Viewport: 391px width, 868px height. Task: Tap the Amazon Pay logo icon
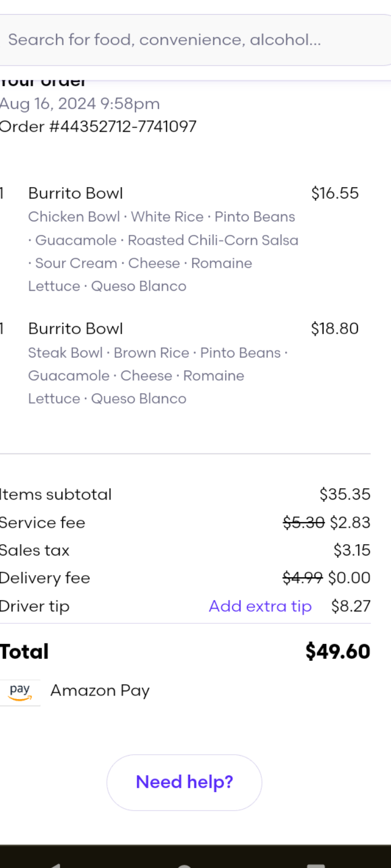click(x=20, y=692)
